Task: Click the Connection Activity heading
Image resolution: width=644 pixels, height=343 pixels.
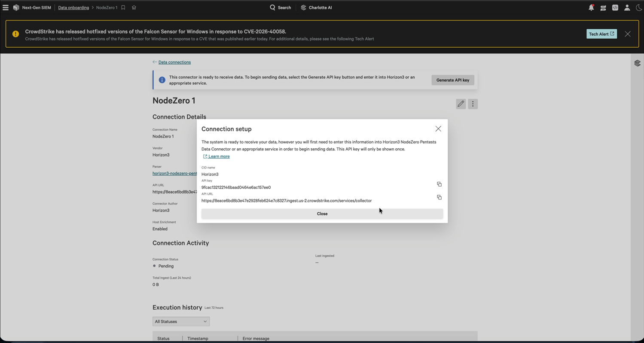Action: click(x=180, y=243)
